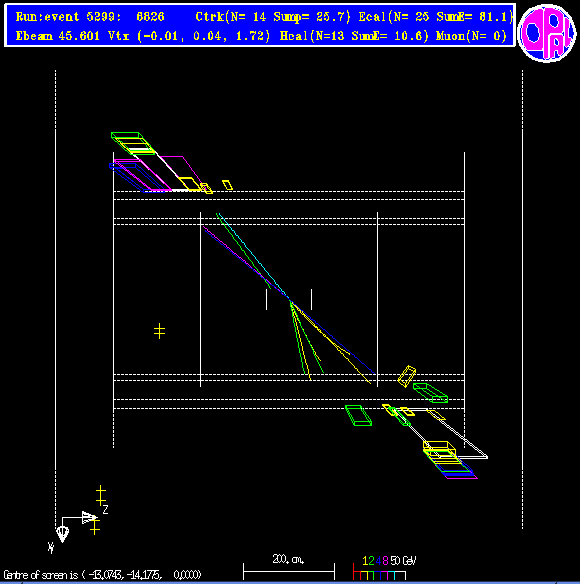Click the Ebeam 45.601 readout
580x584 pixels.
58,36
